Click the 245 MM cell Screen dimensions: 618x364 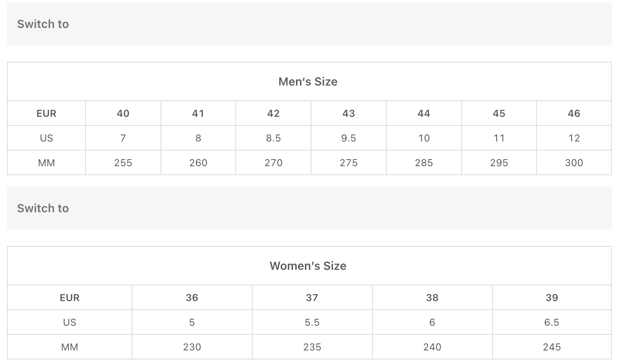551,347
